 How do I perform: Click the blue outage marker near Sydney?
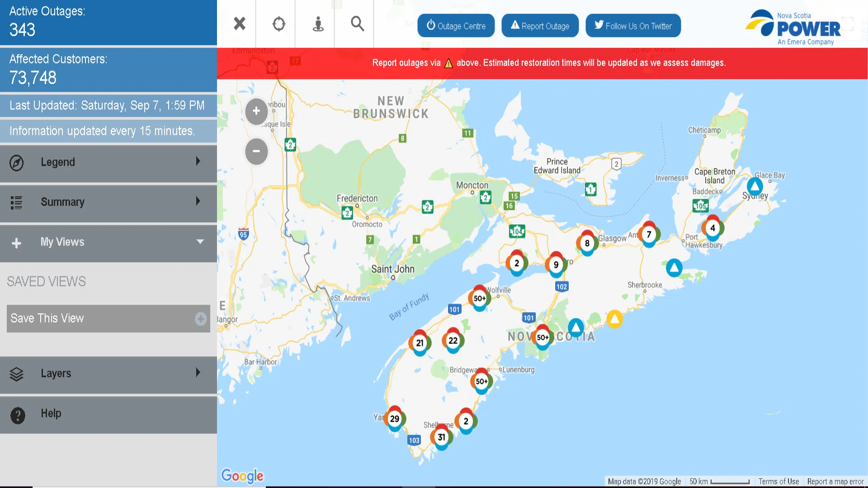(755, 186)
